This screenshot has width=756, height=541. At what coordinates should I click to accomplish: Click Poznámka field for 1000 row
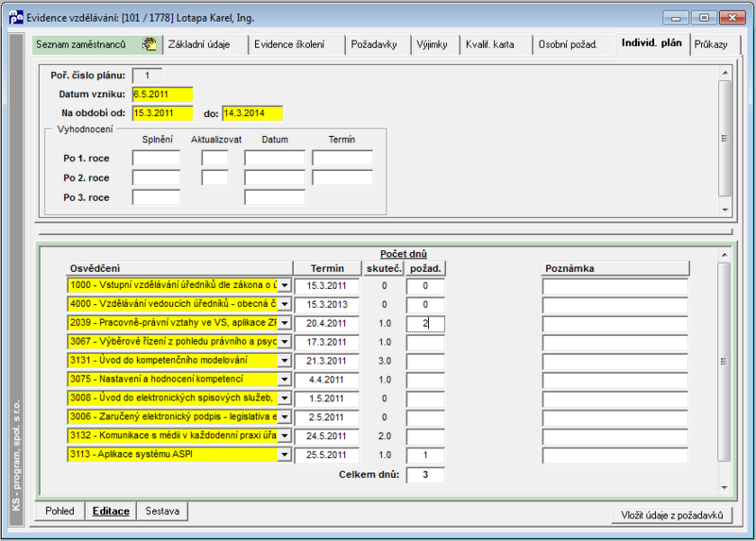[615, 286]
